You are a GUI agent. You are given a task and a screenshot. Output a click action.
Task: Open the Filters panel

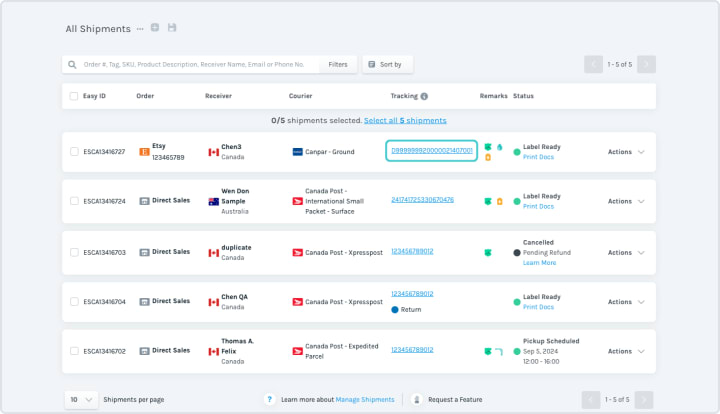pos(338,64)
